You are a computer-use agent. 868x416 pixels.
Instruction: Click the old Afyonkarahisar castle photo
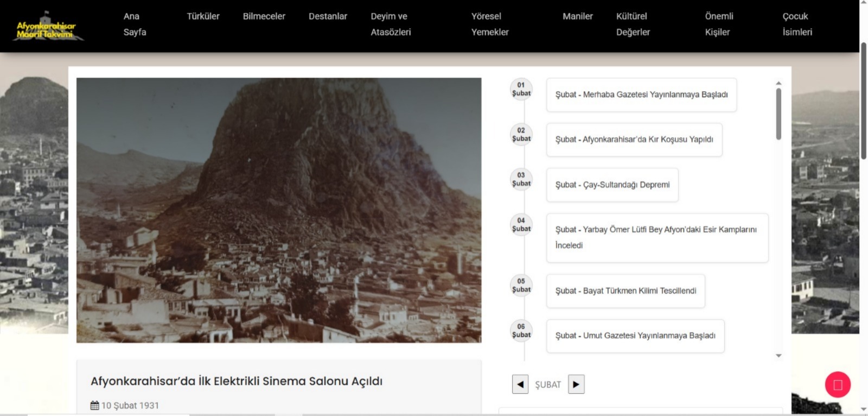[x=278, y=210]
